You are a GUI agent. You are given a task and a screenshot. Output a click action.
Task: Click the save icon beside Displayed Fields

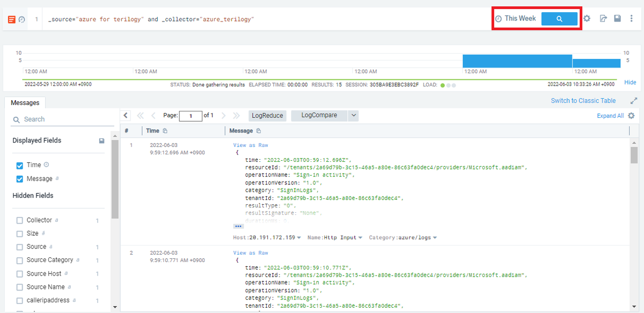pyautogui.click(x=101, y=140)
